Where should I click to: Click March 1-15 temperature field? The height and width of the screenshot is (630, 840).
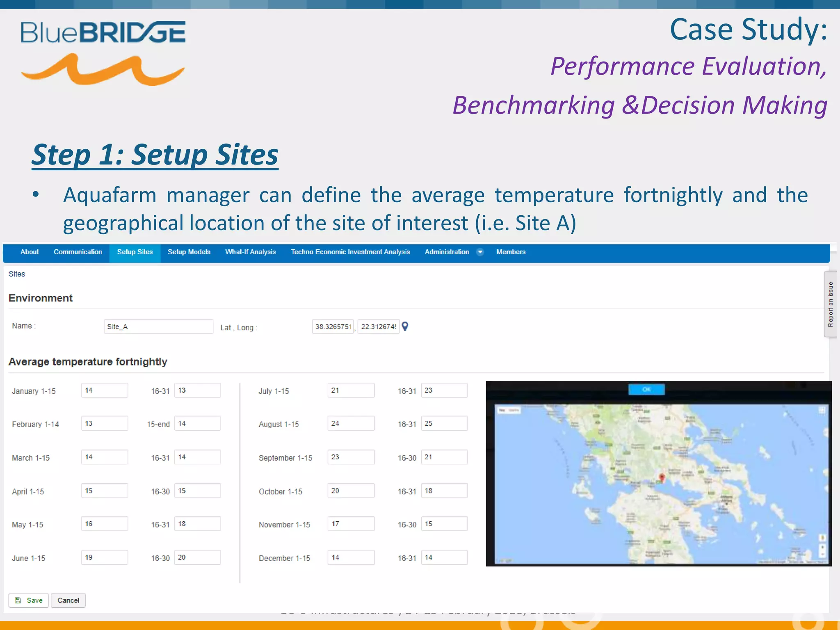(105, 457)
